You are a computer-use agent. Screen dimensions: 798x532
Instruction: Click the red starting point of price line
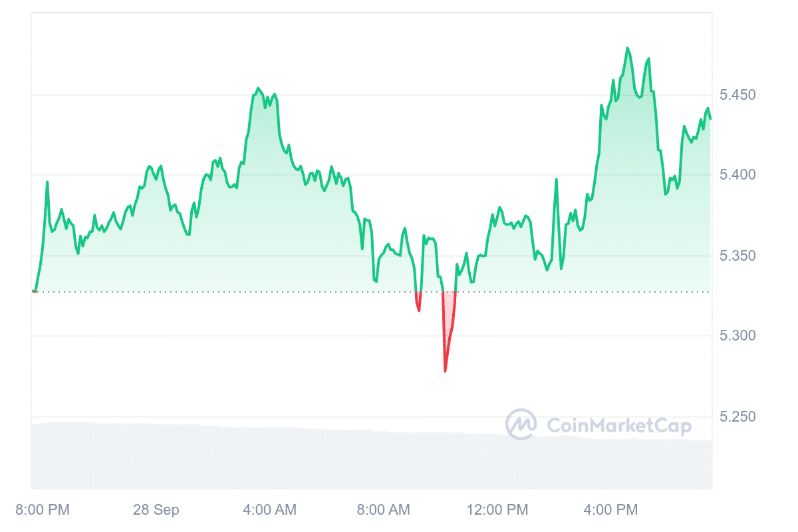[x=34, y=291]
